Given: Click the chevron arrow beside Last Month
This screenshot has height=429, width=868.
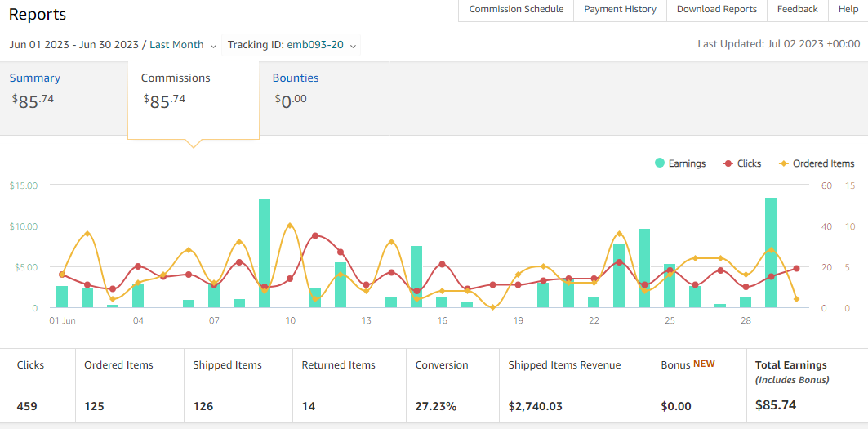Looking at the screenshot, I should click(x=213, y=46).
